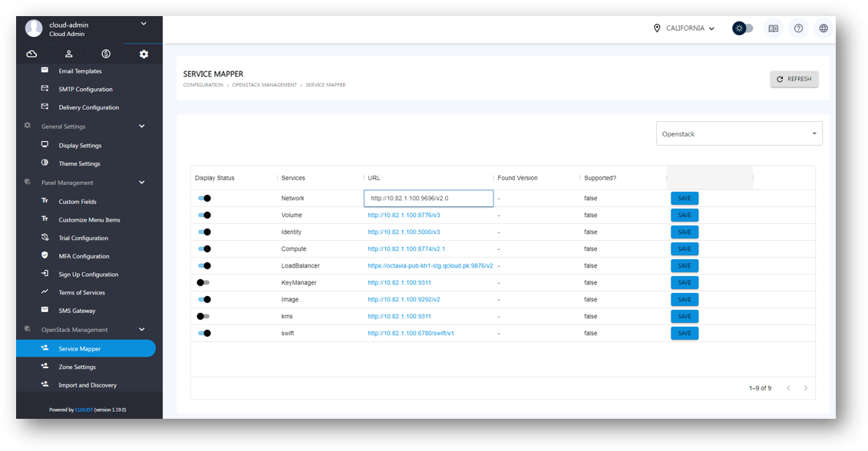
Task: Switch the dark mode theme toggle
Action: point(741,28)
